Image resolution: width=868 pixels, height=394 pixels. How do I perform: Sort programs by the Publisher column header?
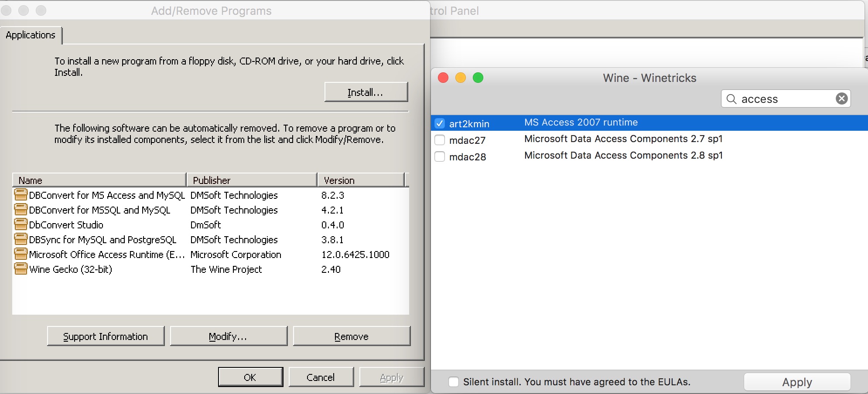tap(252, 180)
